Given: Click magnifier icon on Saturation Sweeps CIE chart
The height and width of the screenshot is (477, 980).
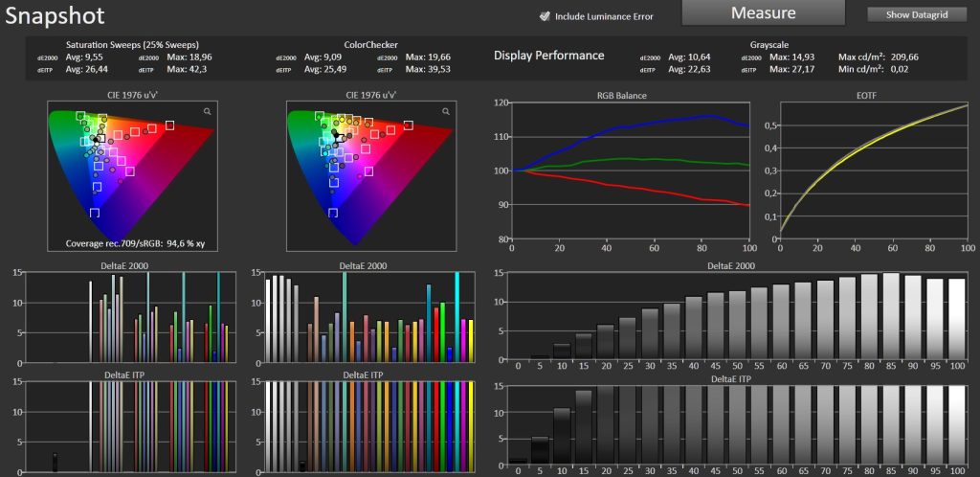Looking at the screenshot, I should pyautogui.click(x=207, y=112).
